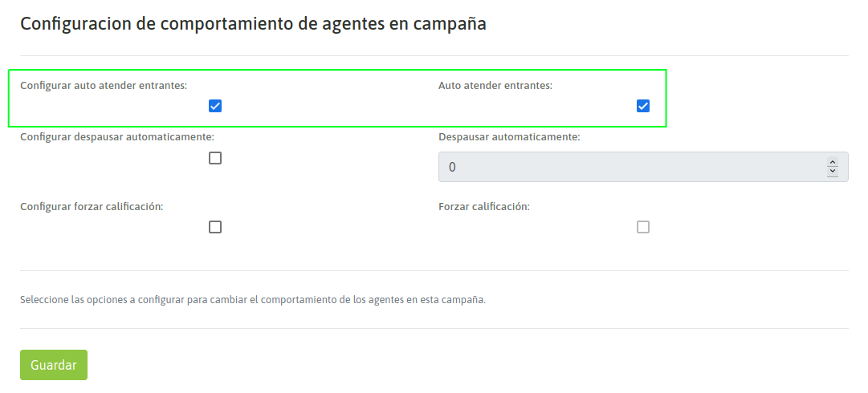The width and height of the screenshot is (868, 393).
Task: Click the "Auto atender entrantes:" label text
Action: pyautogui.click(x=495, y=84)
